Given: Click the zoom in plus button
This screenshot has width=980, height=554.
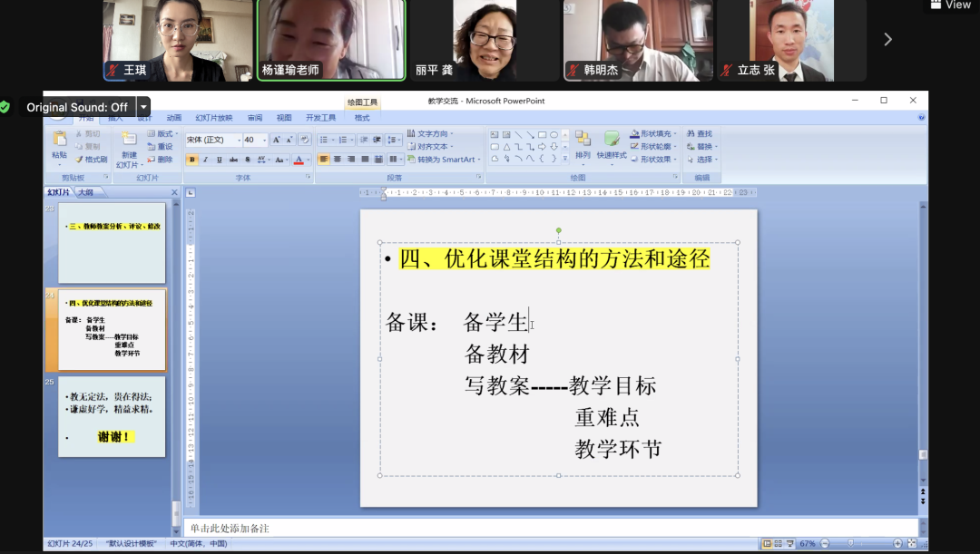Looking at the screenshot, I should tap(897, 544).
